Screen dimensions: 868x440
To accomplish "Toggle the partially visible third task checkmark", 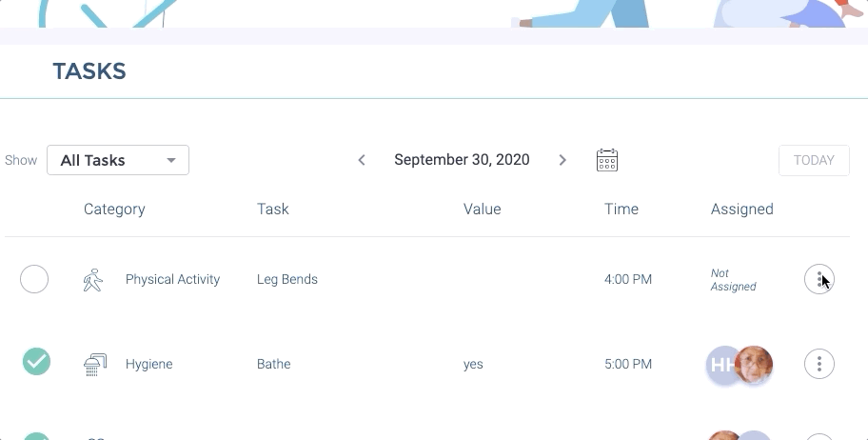I will point(36,436).
